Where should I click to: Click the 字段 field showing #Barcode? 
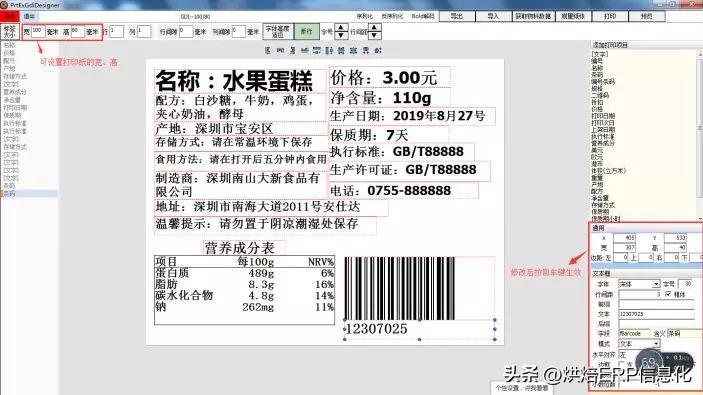pyautogui.click(x=634, y=334)
